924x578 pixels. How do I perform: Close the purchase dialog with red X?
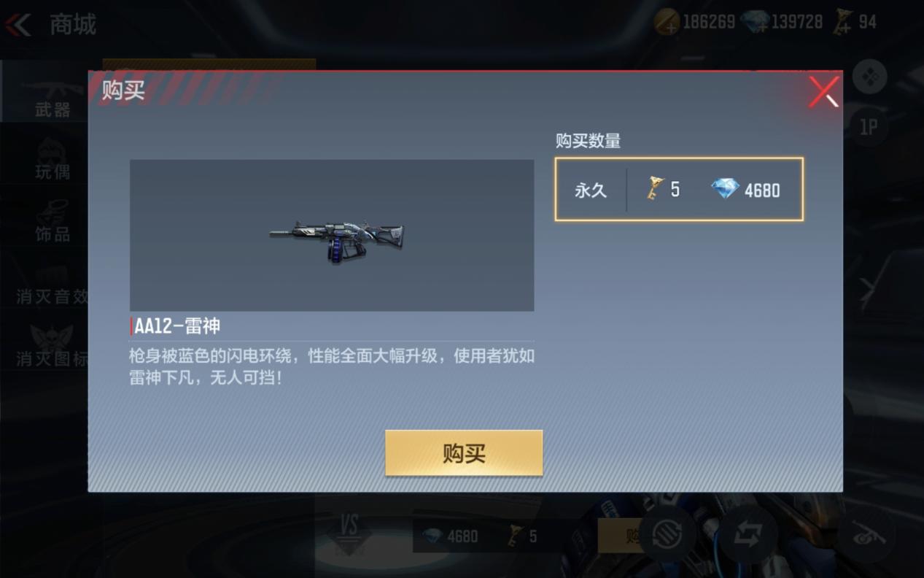[823, 92]
